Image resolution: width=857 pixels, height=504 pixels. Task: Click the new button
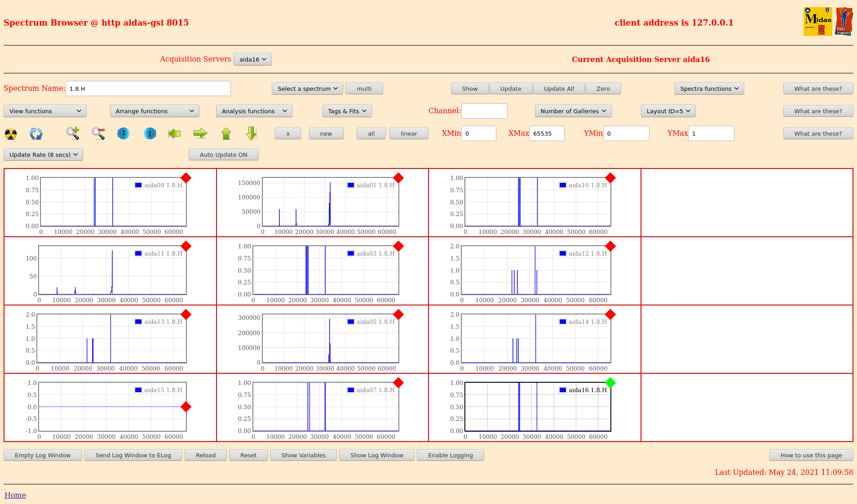(326, 133)
